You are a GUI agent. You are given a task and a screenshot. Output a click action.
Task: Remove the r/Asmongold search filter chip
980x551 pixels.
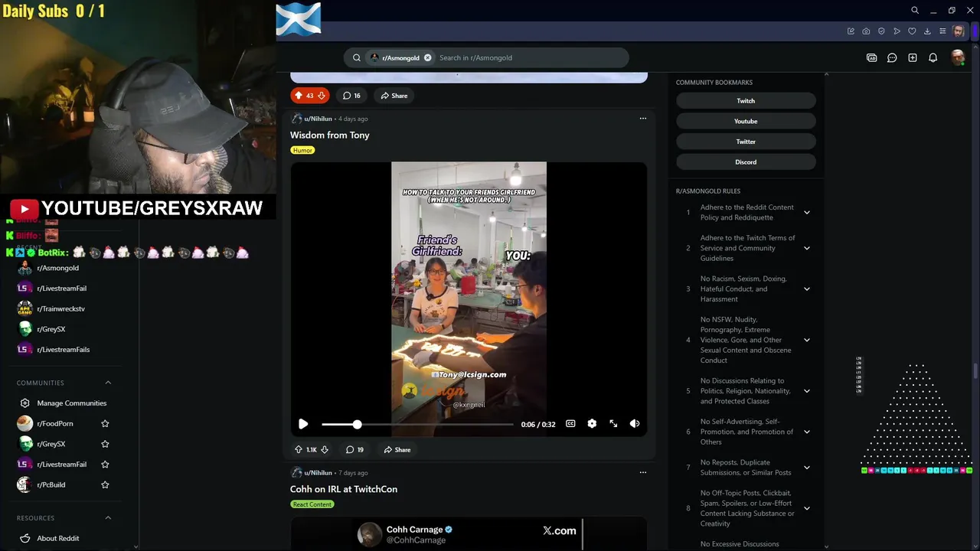tap(427, 57)
